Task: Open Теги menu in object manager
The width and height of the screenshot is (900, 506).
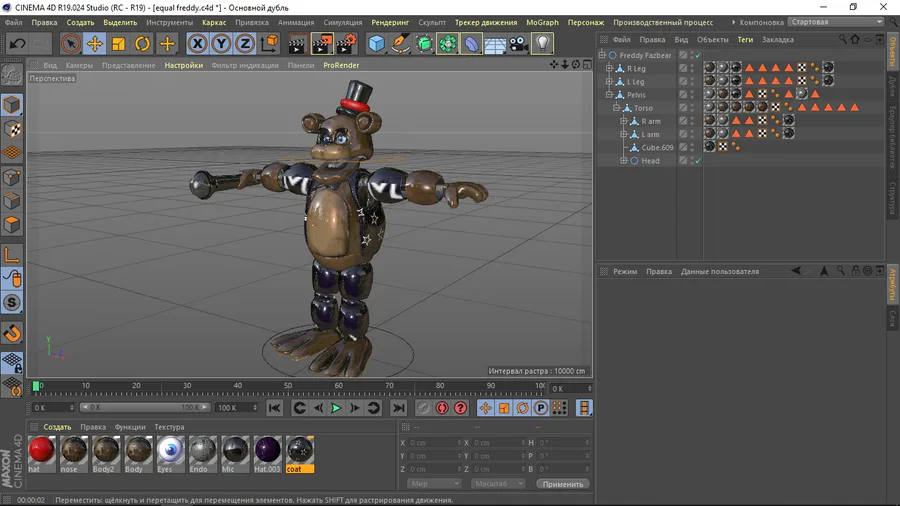Action: 745,40
